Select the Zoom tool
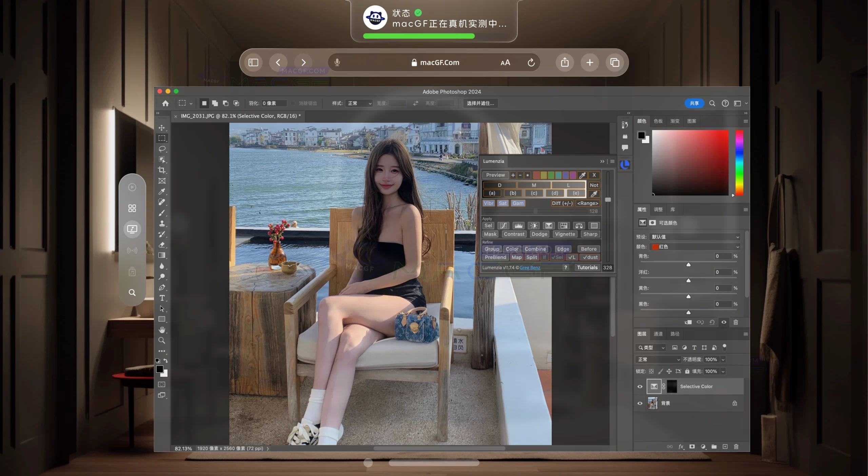Viewport: 868px width, 476px height. pyautogui.click(x=162, y=340)
